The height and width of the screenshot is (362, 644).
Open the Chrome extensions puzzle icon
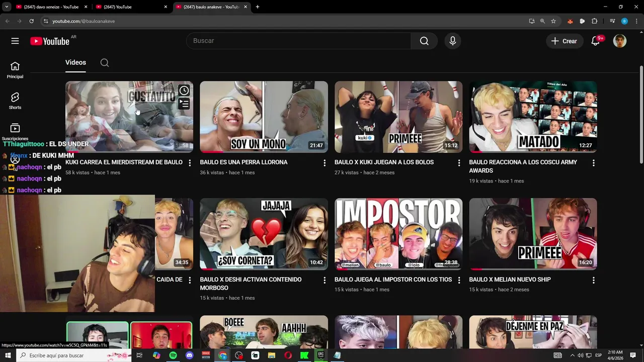coord(595,21)
